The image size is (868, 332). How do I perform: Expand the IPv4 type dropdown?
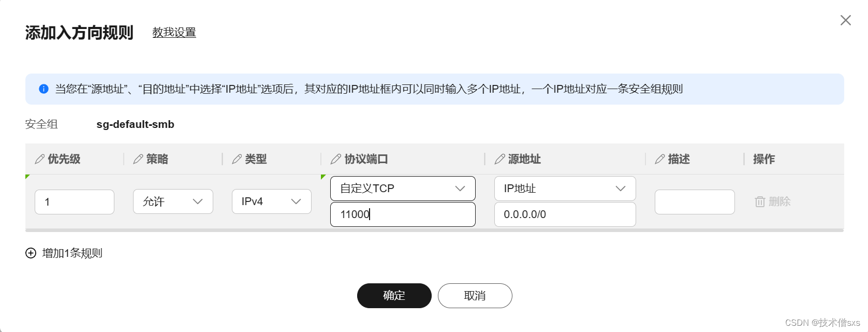272,201
